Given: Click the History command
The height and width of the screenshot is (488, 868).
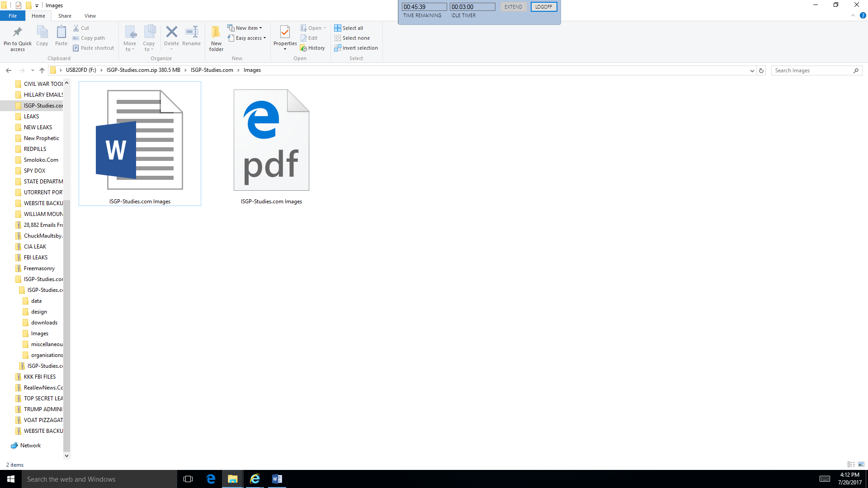Looking at the screenshot, I should [x=312, y=48].
